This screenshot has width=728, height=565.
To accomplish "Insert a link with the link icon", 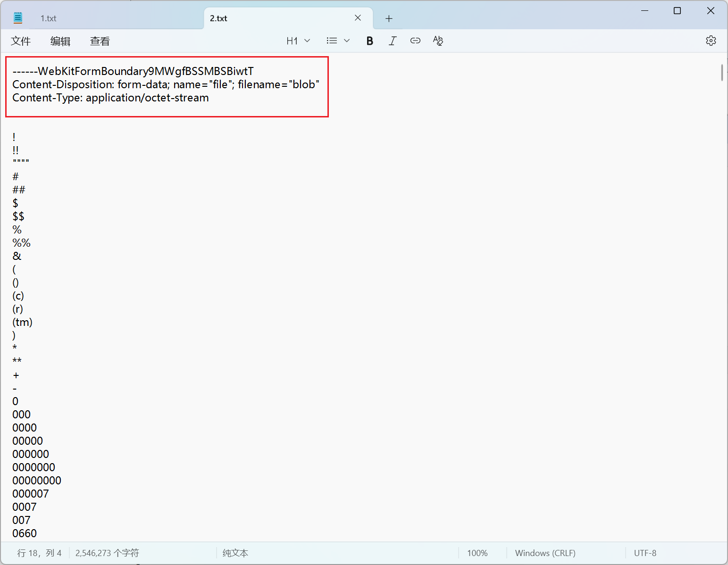I will pos(415,41).
